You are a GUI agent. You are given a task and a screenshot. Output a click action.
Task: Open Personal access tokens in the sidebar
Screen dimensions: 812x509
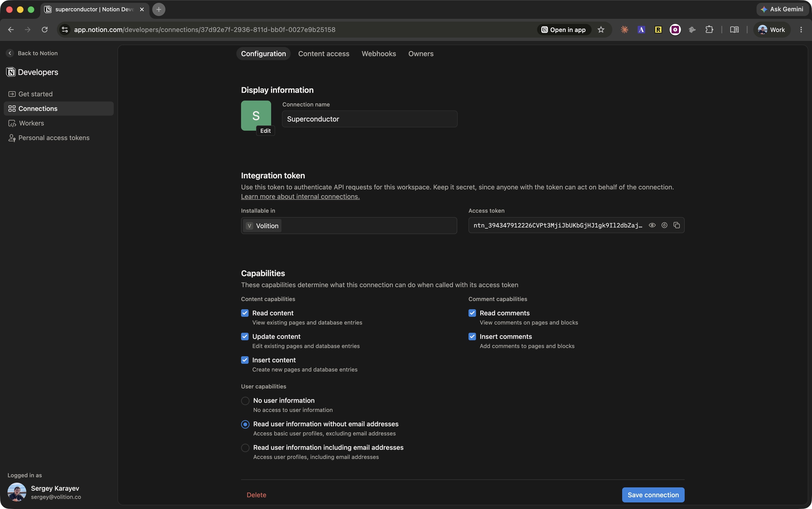point(59,138)
